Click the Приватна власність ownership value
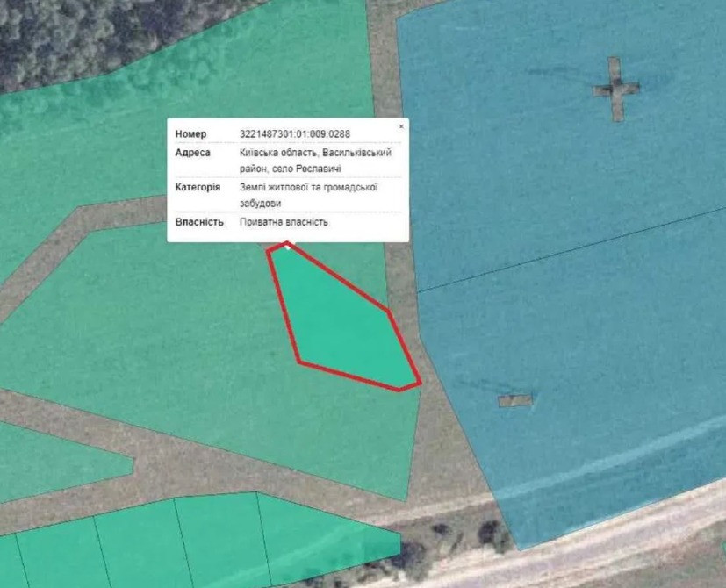Viewport: 726px width, 588px height. pos(284,222)
